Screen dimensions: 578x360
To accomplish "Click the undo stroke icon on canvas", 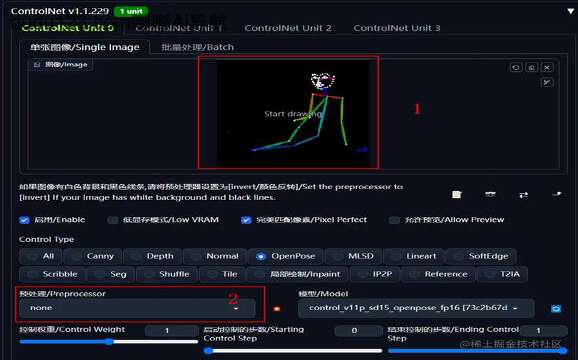I will coord(516,67).
